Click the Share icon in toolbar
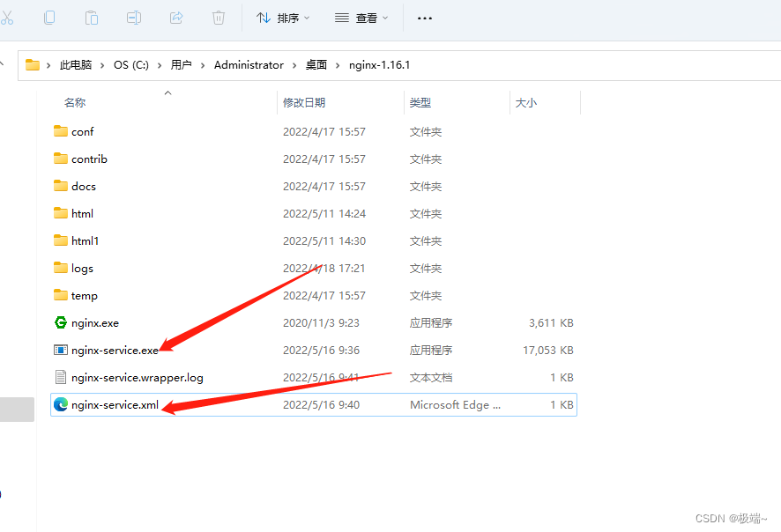Image resolution: width=781 pixels, height=532 pixels. tap(176, 18)
